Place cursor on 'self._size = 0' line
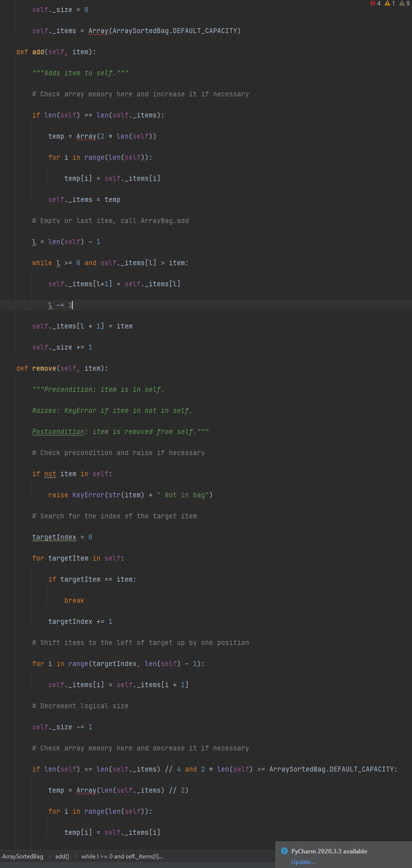The image size is (412, 868). [60, 10]
